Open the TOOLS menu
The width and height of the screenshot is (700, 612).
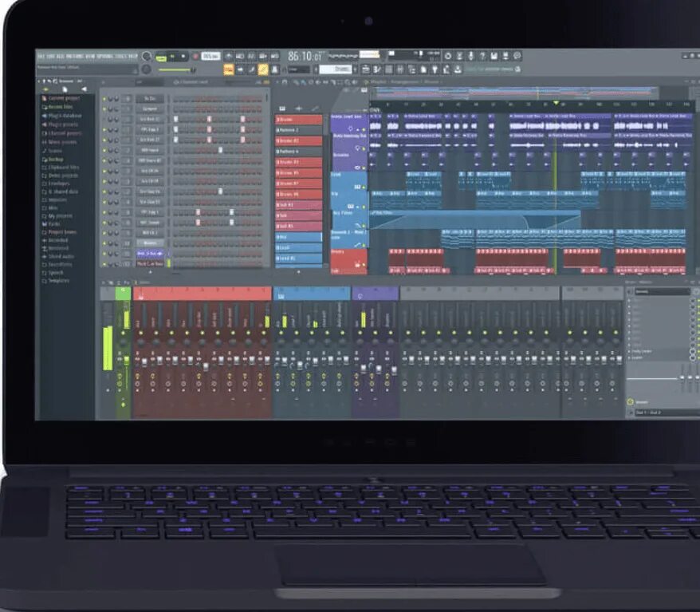[121, 57]
